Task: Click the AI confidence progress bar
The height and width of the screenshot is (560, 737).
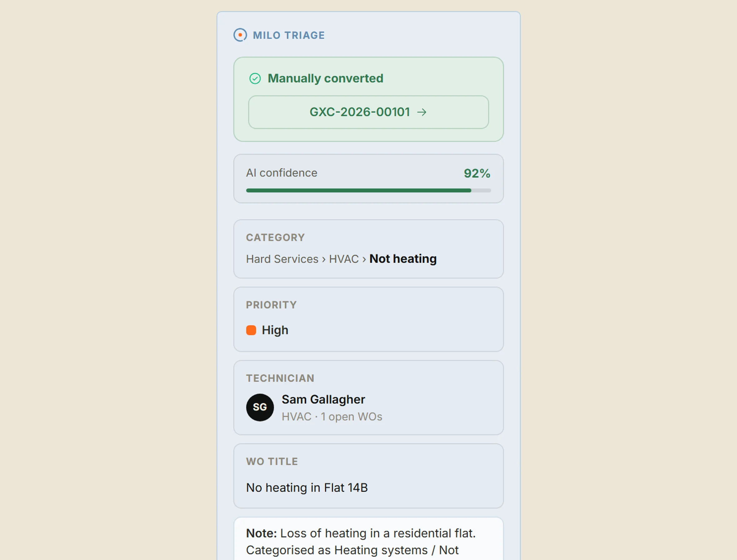Action: (x=368, y=190)
